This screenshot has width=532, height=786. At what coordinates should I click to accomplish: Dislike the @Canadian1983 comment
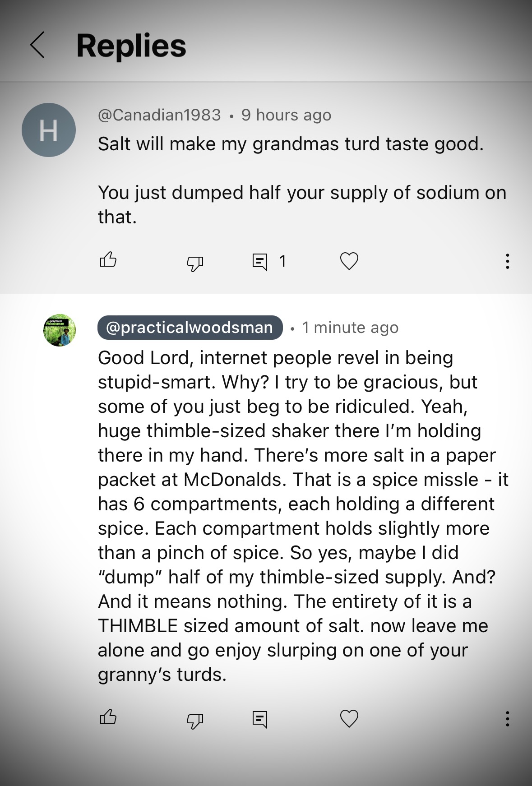195,263
